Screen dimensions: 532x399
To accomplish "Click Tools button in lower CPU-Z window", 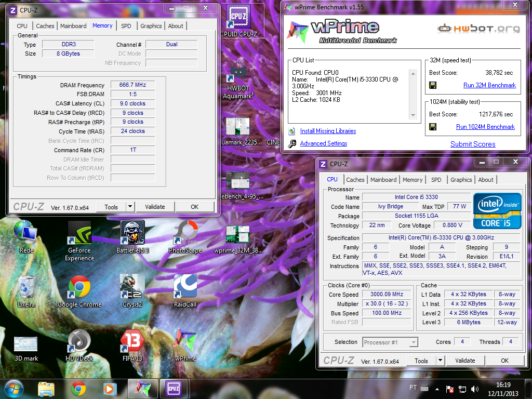I will [421, 361].
